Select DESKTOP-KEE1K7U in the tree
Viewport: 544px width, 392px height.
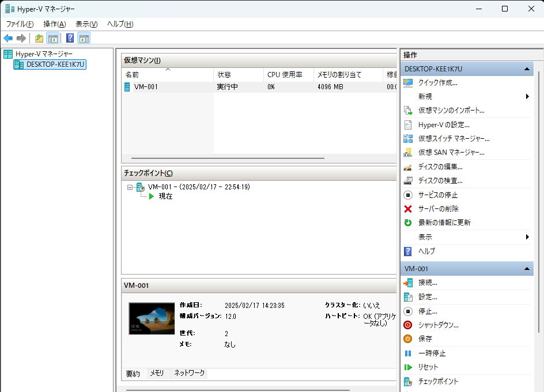pyautogui.click(x=50, y=64)
